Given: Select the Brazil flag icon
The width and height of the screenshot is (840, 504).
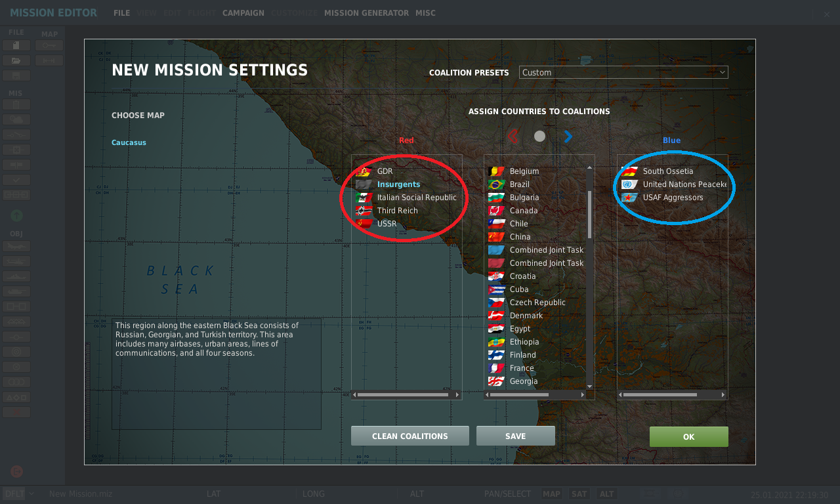Looking at the screenshot, I should coord(497,184).
